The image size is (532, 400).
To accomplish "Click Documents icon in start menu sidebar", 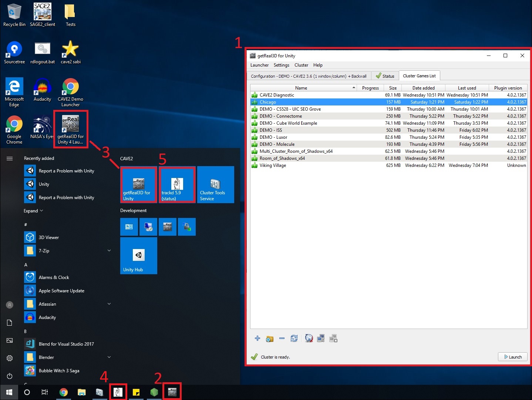I will coord(10,323).
